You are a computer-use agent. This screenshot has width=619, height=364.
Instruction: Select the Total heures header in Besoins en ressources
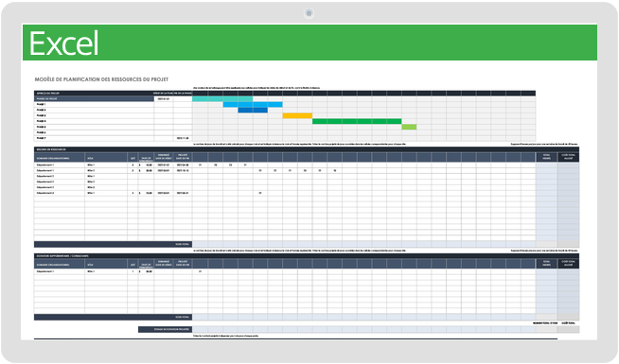coord(546,157)
